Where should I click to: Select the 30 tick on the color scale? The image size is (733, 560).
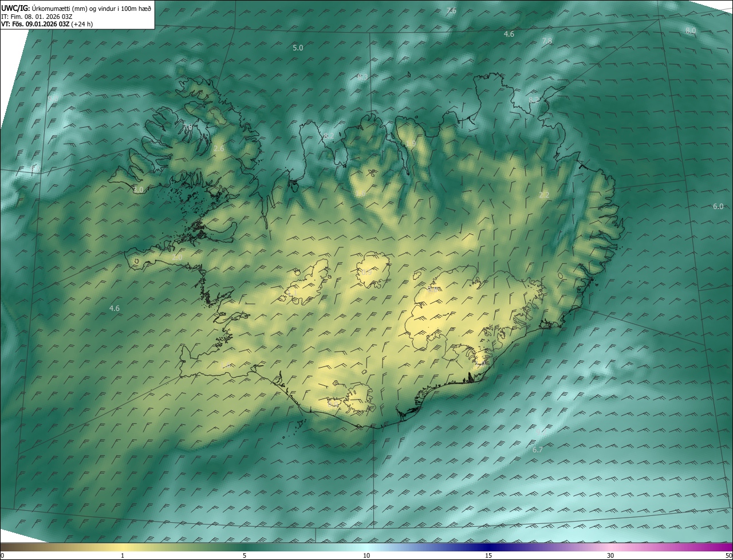(610, 555)
